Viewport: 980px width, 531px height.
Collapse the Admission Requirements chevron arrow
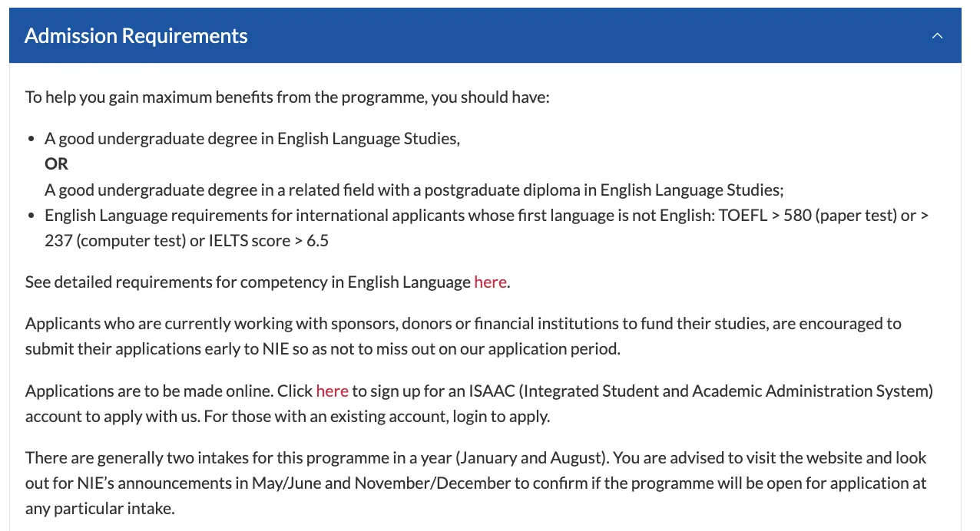tap(937, 36)
